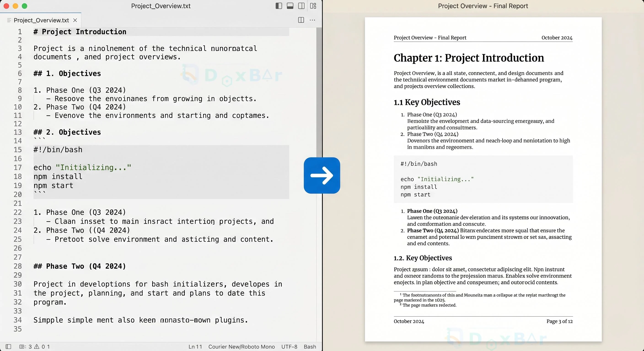Viewport: 644px width, 351px height.
Task: Click the 'Chapter 1: Project Introduction' title in report
Action: 469,58
